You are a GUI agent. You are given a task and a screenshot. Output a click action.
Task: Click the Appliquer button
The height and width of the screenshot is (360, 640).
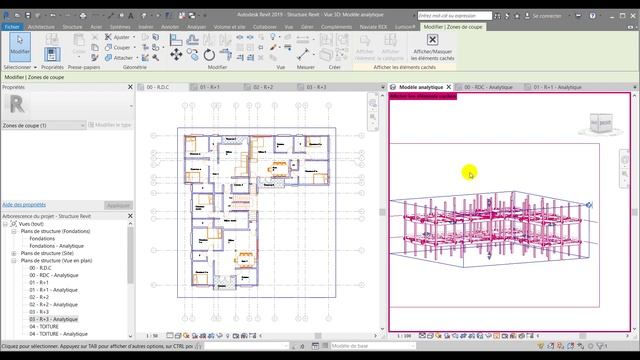(x=118, y=205)
